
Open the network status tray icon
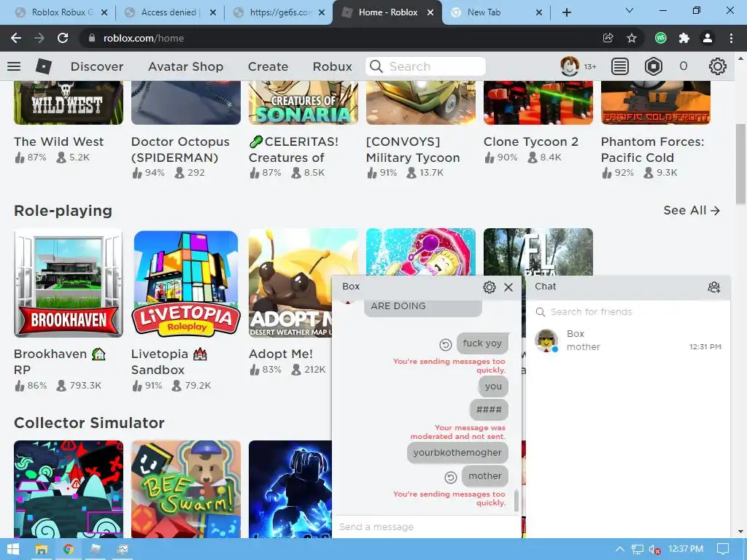(637, 550)
